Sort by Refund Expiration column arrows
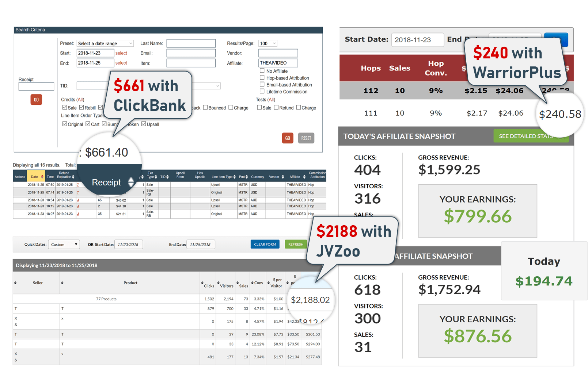The image size is (588, 392). pyautogui.click(x=73, y=177)
